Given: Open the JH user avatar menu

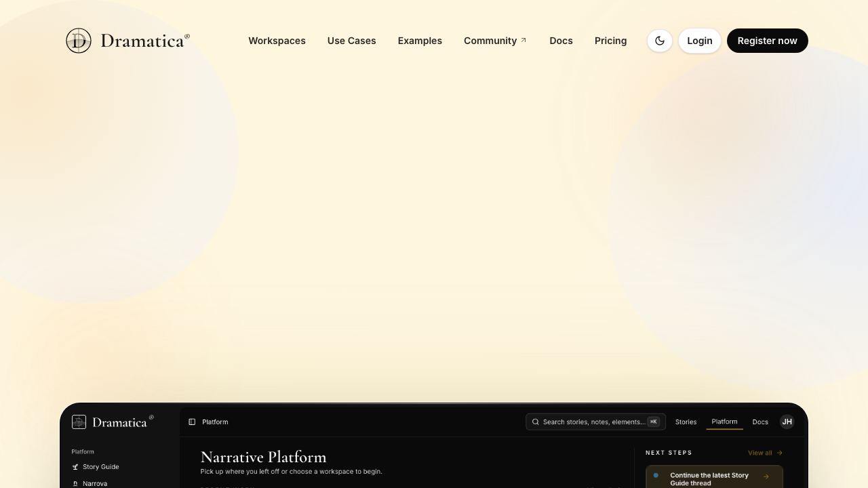Looking at the screenshot, I should coord(787,422).
